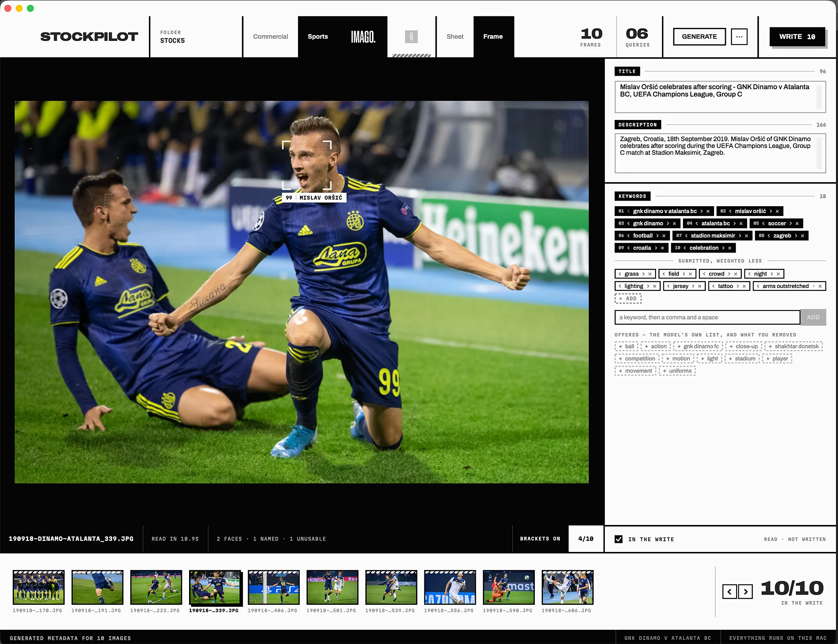Remove the 'croatia' keyword
The width and height of the screenshot is (838, 644).
[662, 248]
